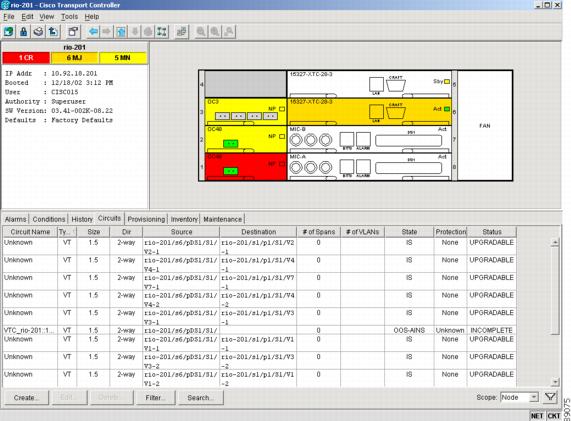Click the green Act LED on slot 6
Image resolution: width=571 pixels, height=421 pixels.
point(447,109)
